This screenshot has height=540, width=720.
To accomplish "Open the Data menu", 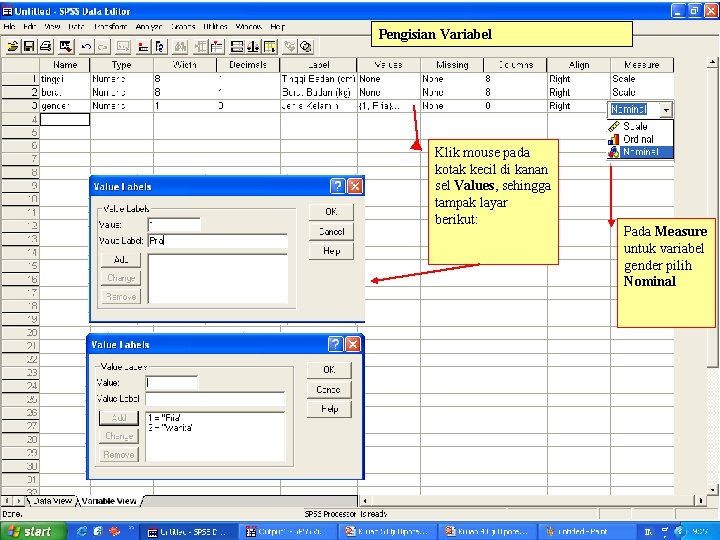I will click(76, 27).
